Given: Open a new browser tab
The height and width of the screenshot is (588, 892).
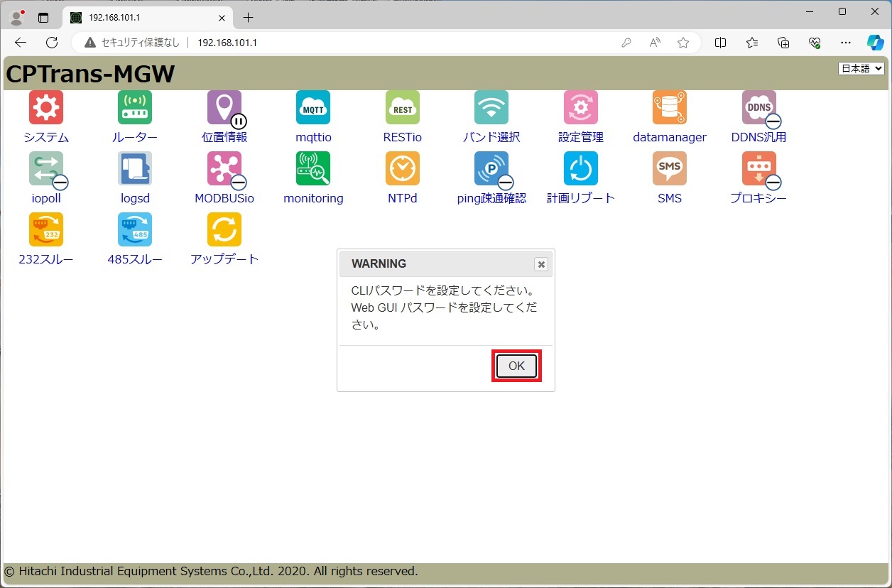Looking at the screenshot, I should coord(248,18).
